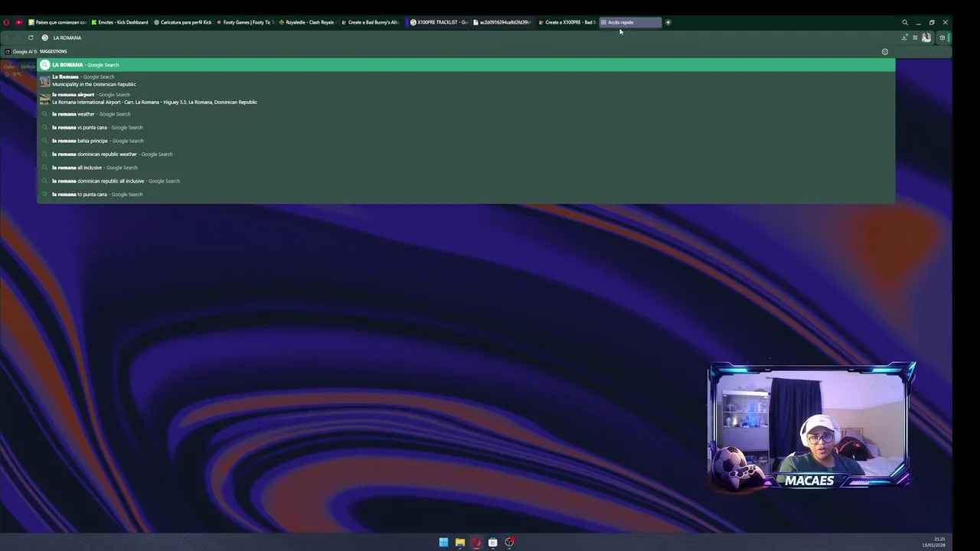Viewport: 980px width, 551px height.
Task: Open the extensions cube icon
Action: [942, 37]
